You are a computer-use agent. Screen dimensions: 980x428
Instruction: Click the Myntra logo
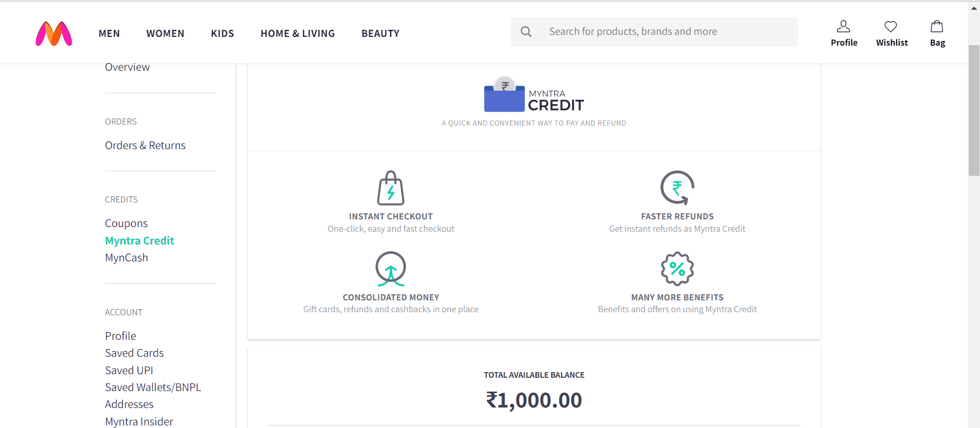[x=54, y=33]
